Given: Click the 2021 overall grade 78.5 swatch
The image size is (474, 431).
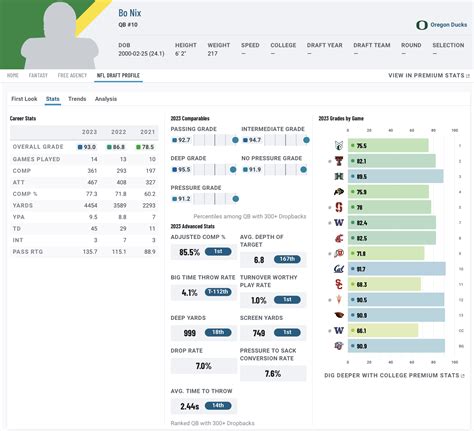Looking at the screenshot, I should point(138,147).
